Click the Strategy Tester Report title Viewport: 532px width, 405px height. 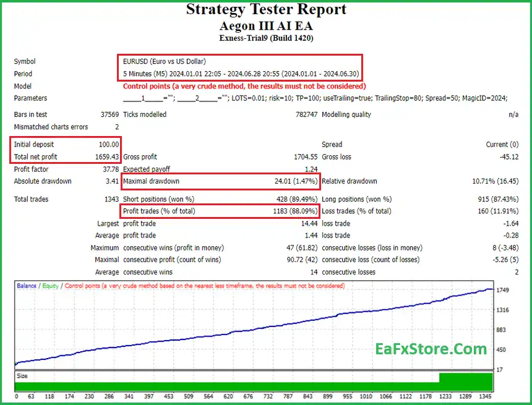point(266,9)
